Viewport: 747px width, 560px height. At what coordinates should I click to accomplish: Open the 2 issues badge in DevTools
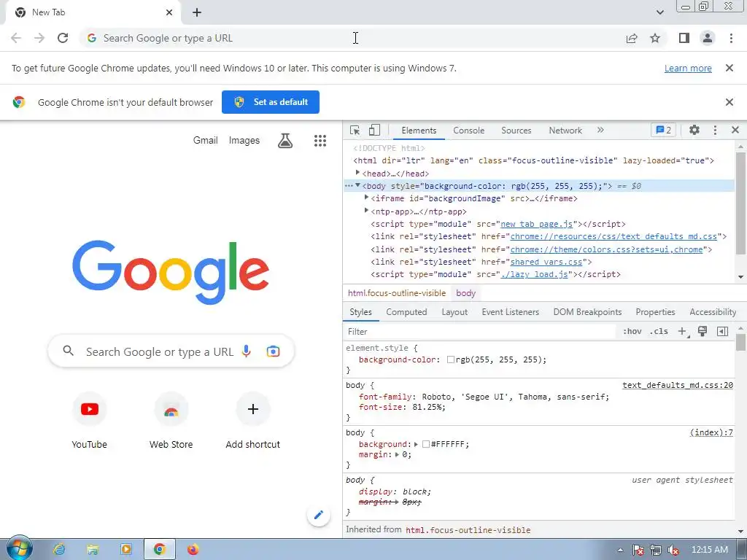[x=664, y=130]
